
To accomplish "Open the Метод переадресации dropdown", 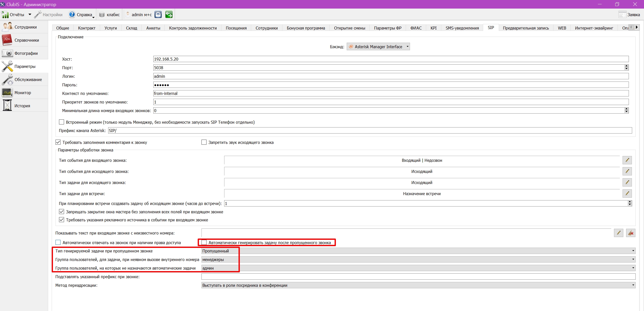I will 418,285.
